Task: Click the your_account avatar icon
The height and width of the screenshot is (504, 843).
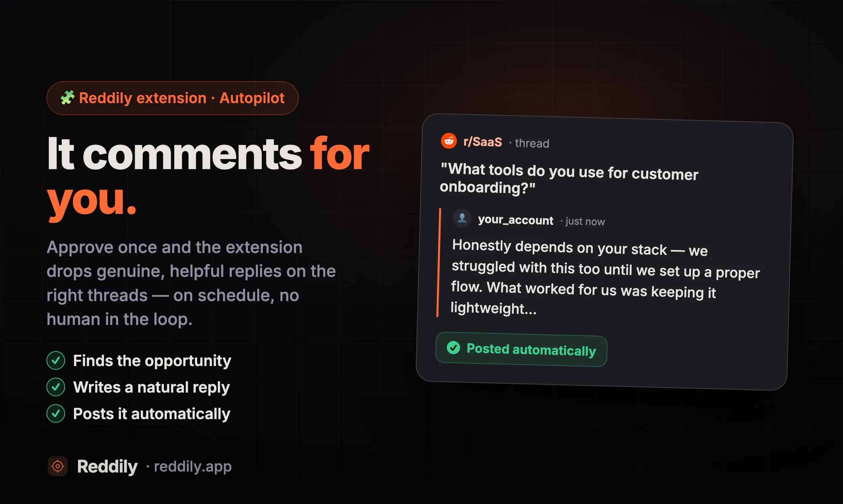Action: [462, 218]
